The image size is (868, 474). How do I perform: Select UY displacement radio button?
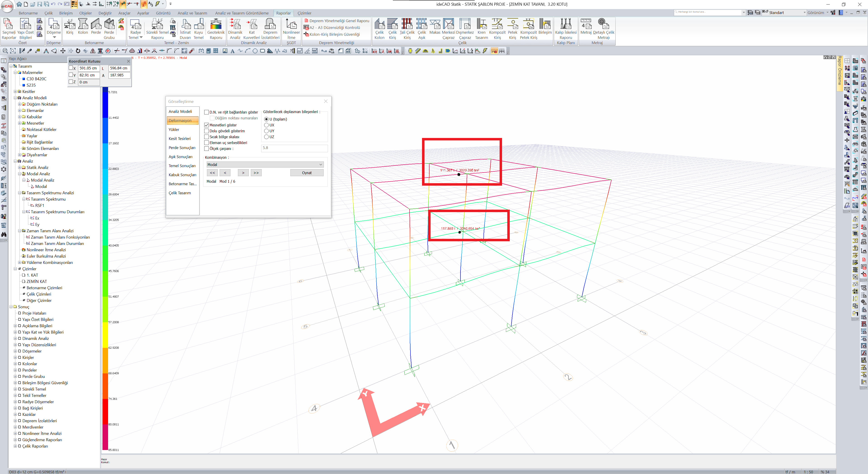[266, 131]
